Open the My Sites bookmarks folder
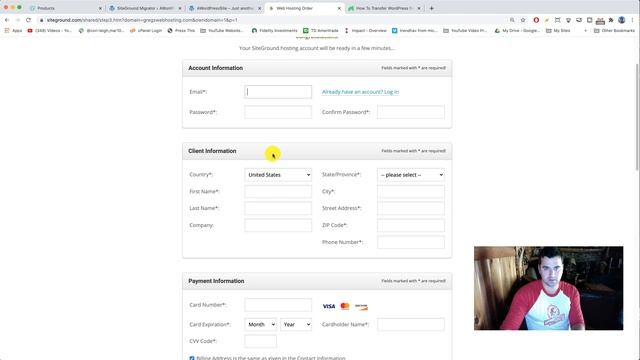Viewport: 640px width, 360px height. point(558,31)
